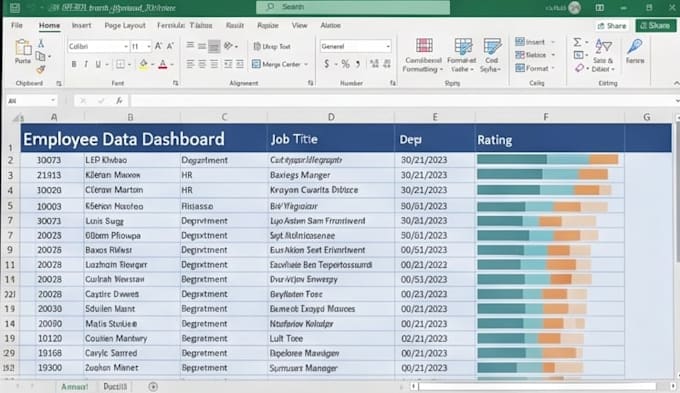The height and width of the screenshot is (393, 680).
Task: Click the Cut scissors icon
Action: (41, 43)
